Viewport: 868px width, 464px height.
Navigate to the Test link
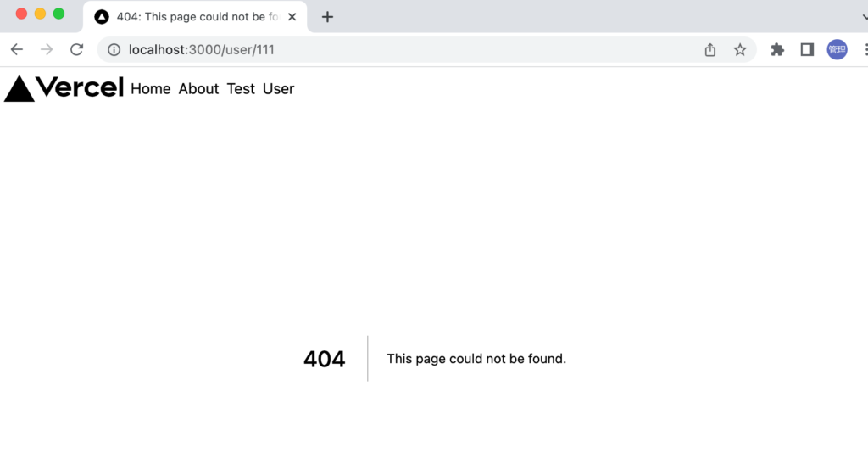pyautogui.click(x=241, y=89)
